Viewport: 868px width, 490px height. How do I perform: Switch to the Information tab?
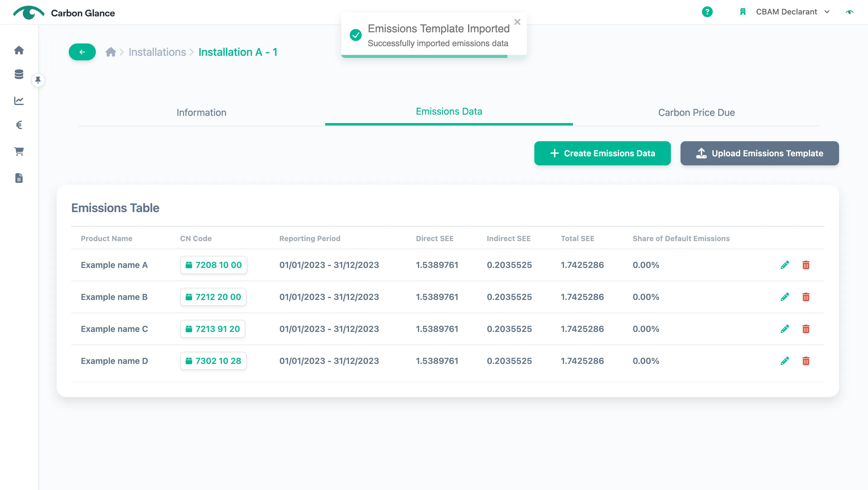pyautogui.click(x=202, y=113)
